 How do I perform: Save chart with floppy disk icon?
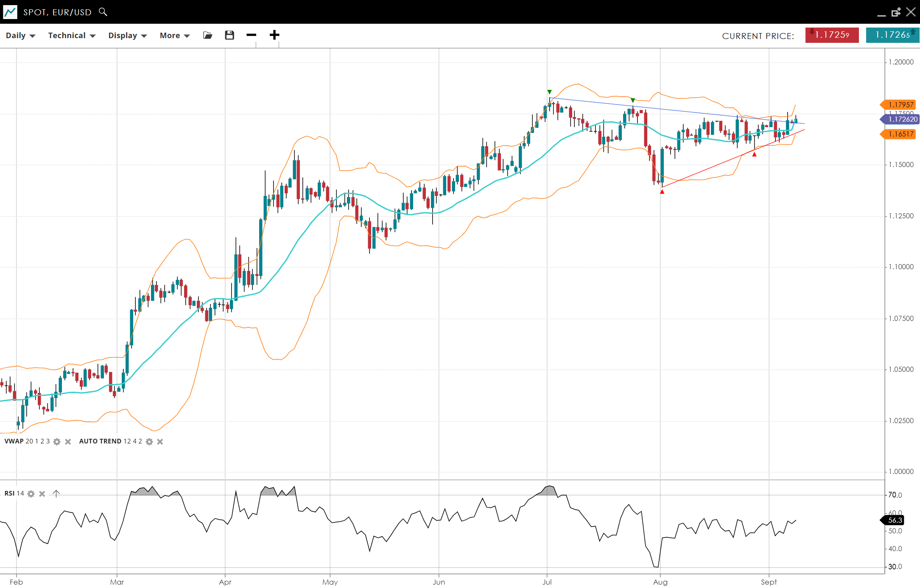coord(229,35)
